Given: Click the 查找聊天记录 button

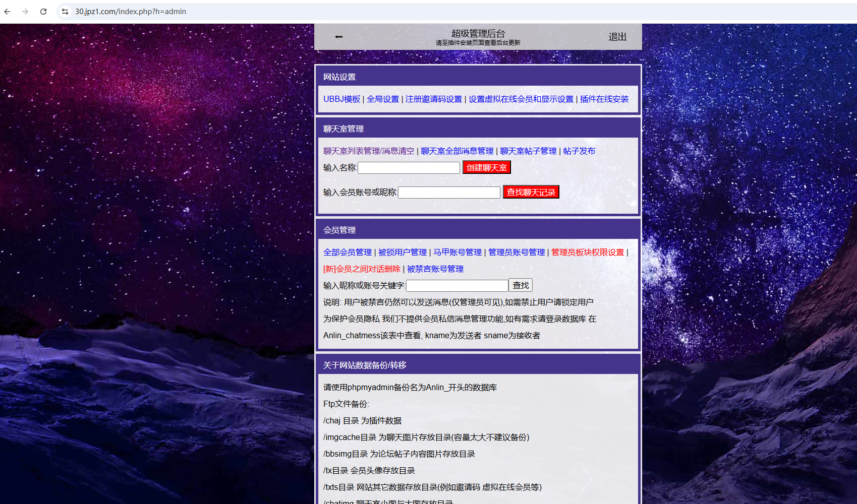Looking at the screenshot, I should (x=531, y=192).
